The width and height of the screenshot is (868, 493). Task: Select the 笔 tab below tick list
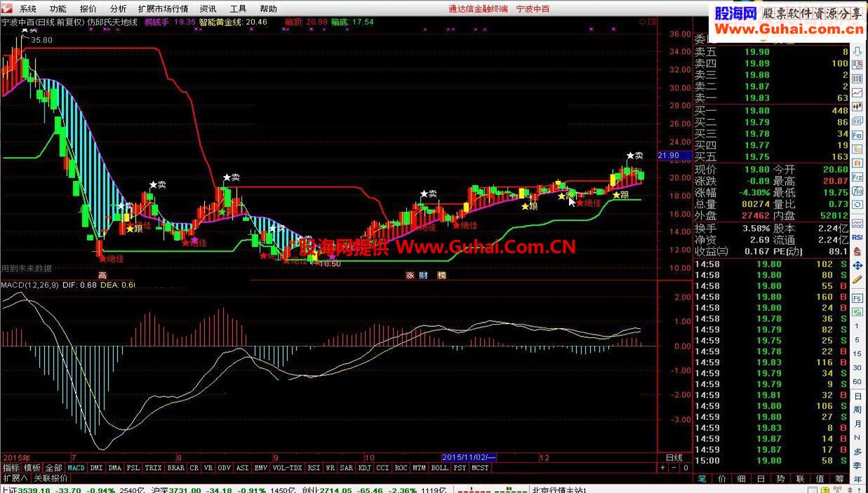point(702,479)
